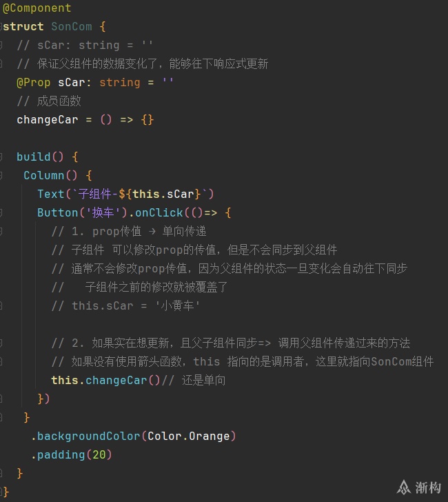The image size is (448, 502).
Task: Click the .padding(20) modifier
Action: tap(72, 454)
